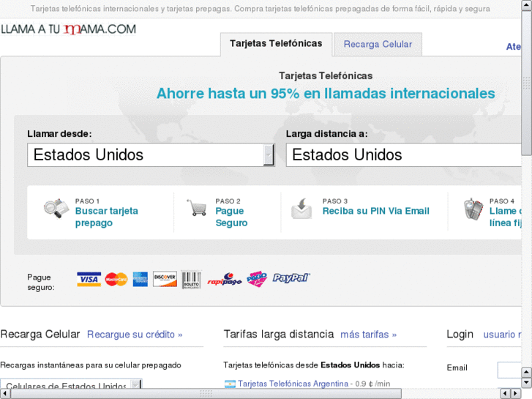Click the Argentina flag icon in the tarifas list
532x399 pixels.
pos(230,384)
